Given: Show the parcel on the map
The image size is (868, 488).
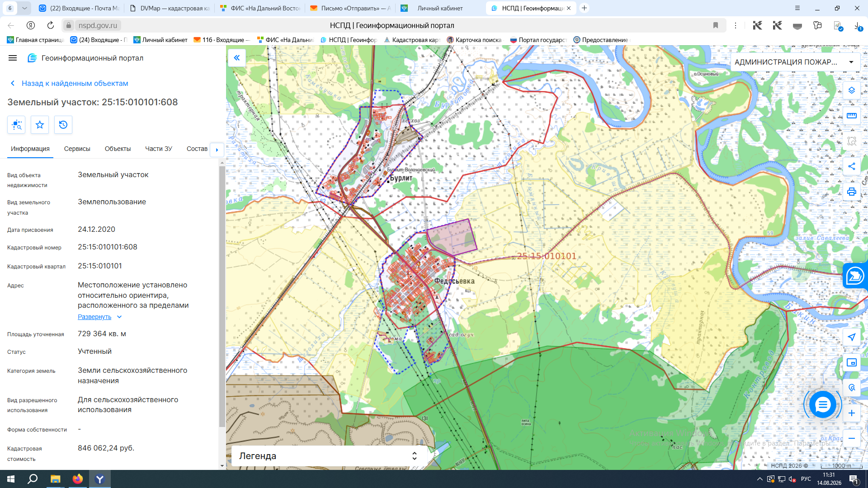Looking at the screenshot, I should (x=16, y=125).
